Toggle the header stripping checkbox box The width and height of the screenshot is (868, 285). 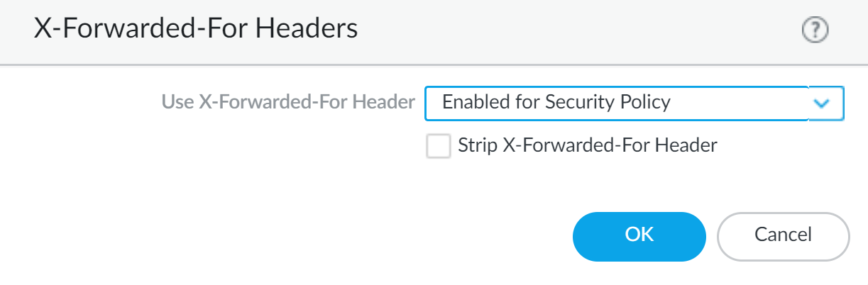(438, 147)
